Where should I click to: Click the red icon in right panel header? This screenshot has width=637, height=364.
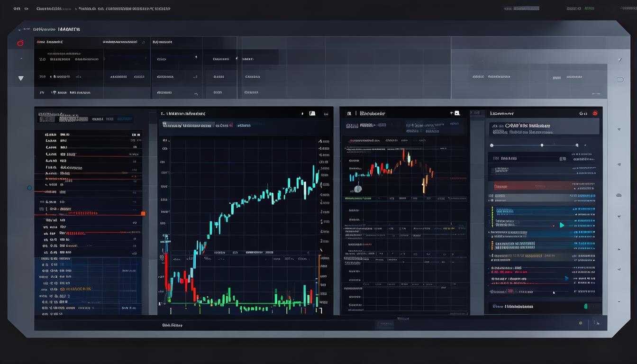(x=595, y=114)
